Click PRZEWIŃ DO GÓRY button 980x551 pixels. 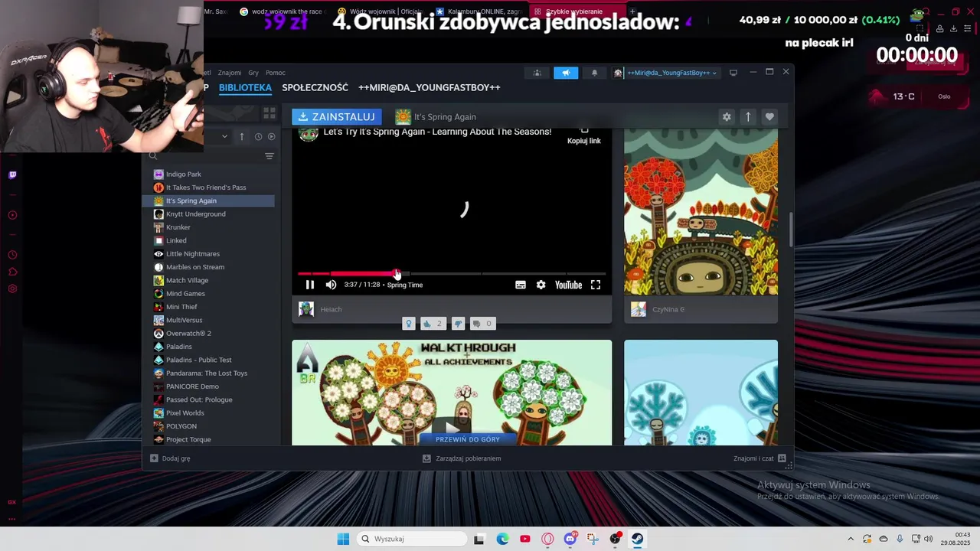tap(468, 439)
